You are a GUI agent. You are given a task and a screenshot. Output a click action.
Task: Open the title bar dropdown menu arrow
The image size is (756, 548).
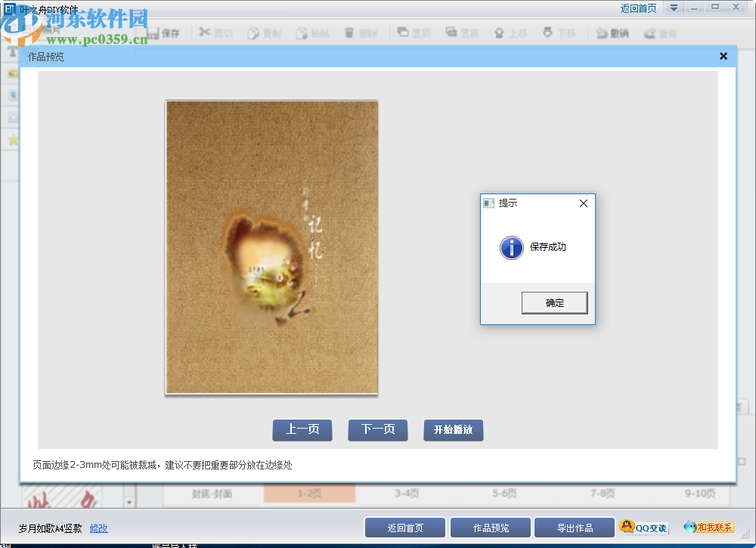point(674,8)
